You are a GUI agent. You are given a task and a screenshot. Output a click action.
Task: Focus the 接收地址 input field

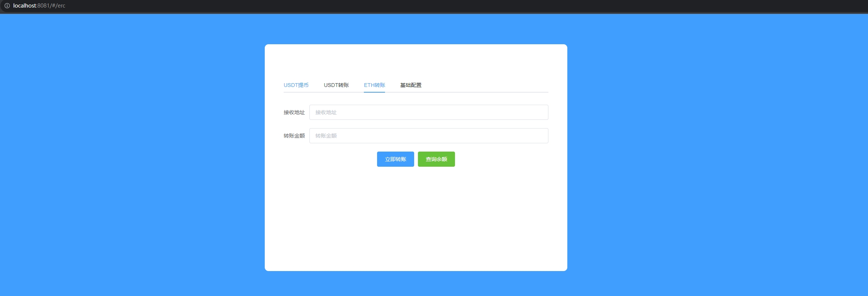(x=429, y=112)
